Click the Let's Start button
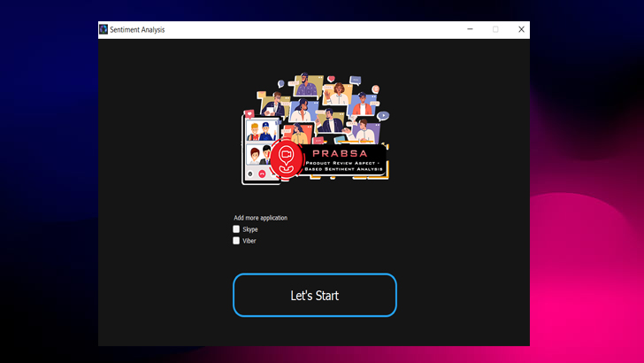 point(315,295)
